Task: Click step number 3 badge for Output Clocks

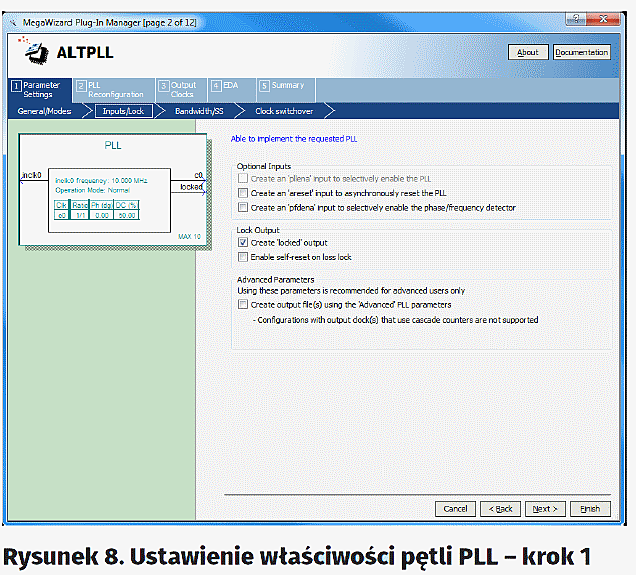Action: [163, 86]
